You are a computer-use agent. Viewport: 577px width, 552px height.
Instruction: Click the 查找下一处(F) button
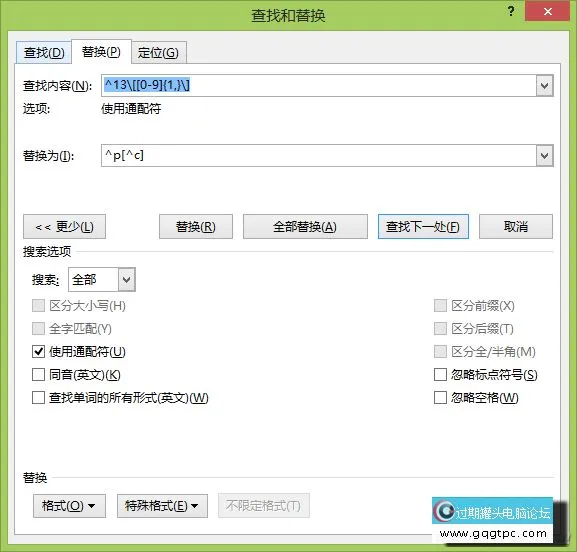tap(423, 227)
